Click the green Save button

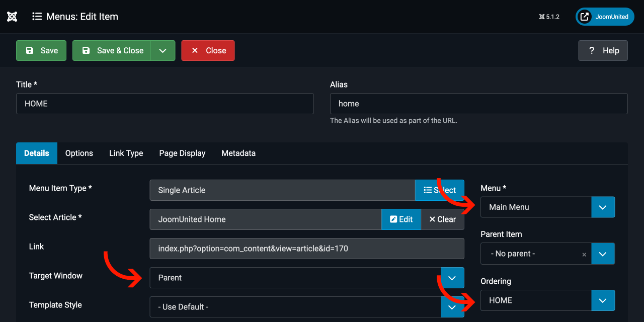click(x=41, y=50)
